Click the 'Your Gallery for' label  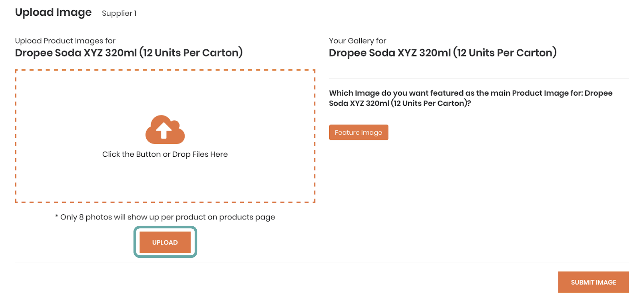coord(357,41)
